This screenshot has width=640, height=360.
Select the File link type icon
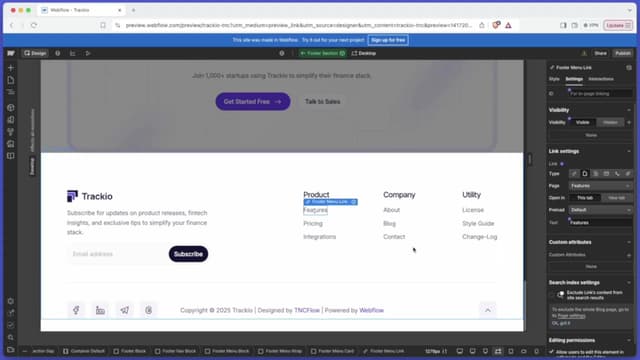(x=627, y=174)
